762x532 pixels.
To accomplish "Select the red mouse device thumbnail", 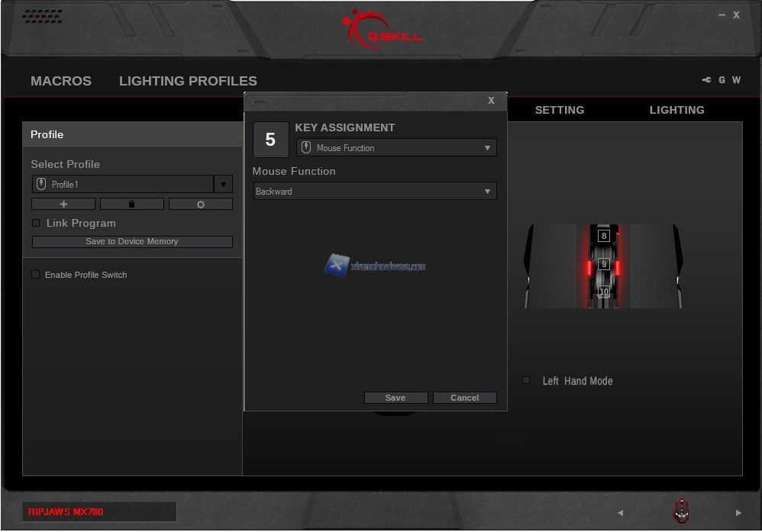I will (x=680, y=511).
